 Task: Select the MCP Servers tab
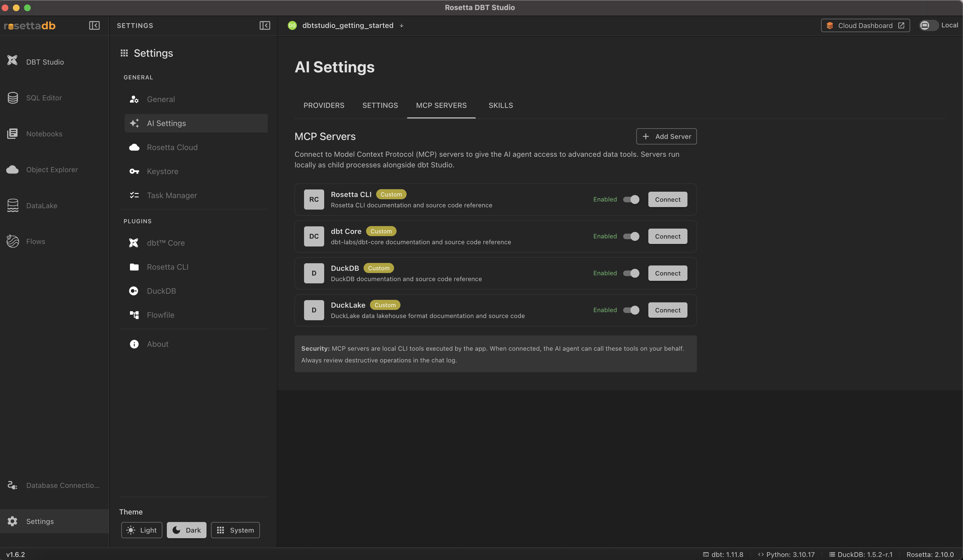(441, 106)
